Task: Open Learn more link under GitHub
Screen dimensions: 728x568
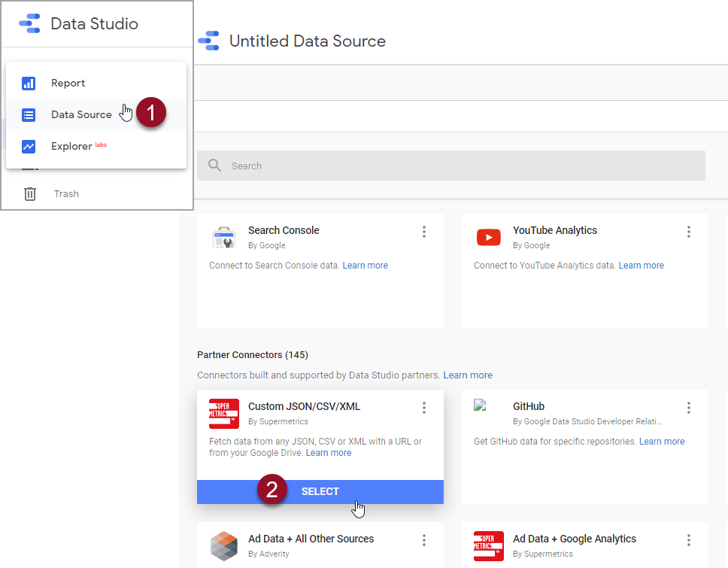Action: click(662, 442)
